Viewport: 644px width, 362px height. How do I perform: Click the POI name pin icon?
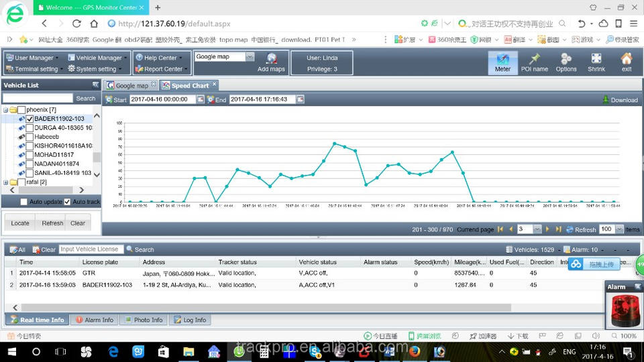coord(535,59)
